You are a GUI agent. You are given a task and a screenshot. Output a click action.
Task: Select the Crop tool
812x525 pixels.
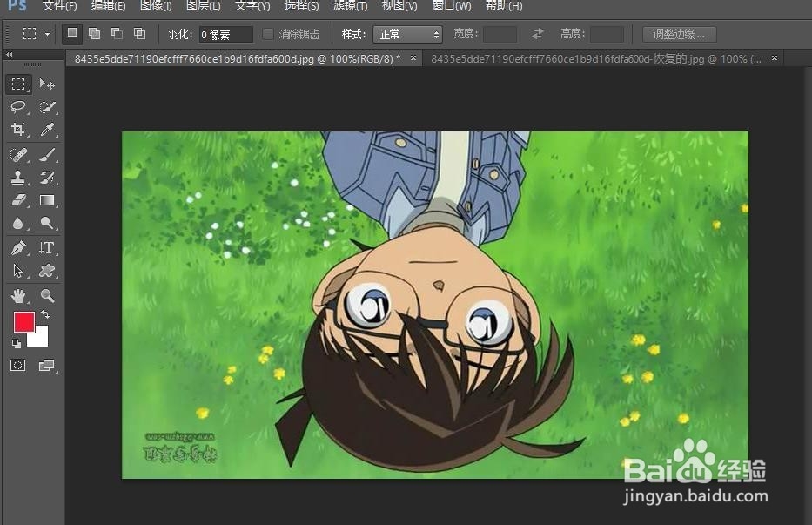(18, 129)
